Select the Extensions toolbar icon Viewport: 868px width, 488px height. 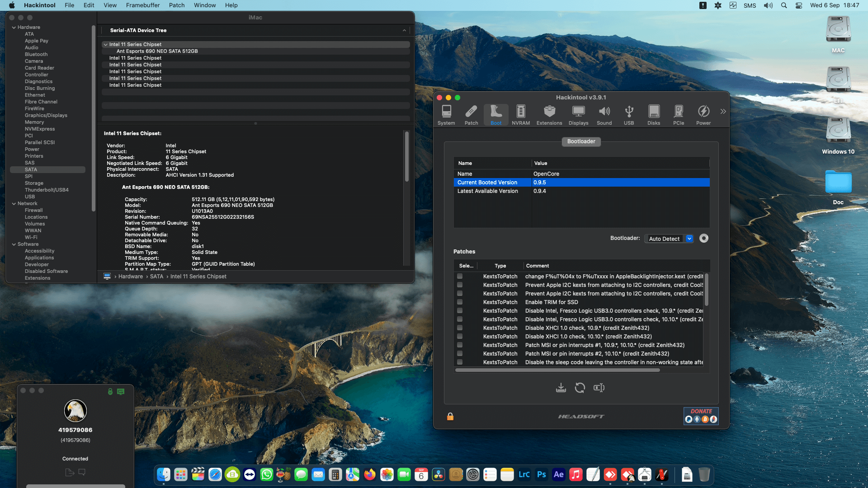tap(549, 114)
